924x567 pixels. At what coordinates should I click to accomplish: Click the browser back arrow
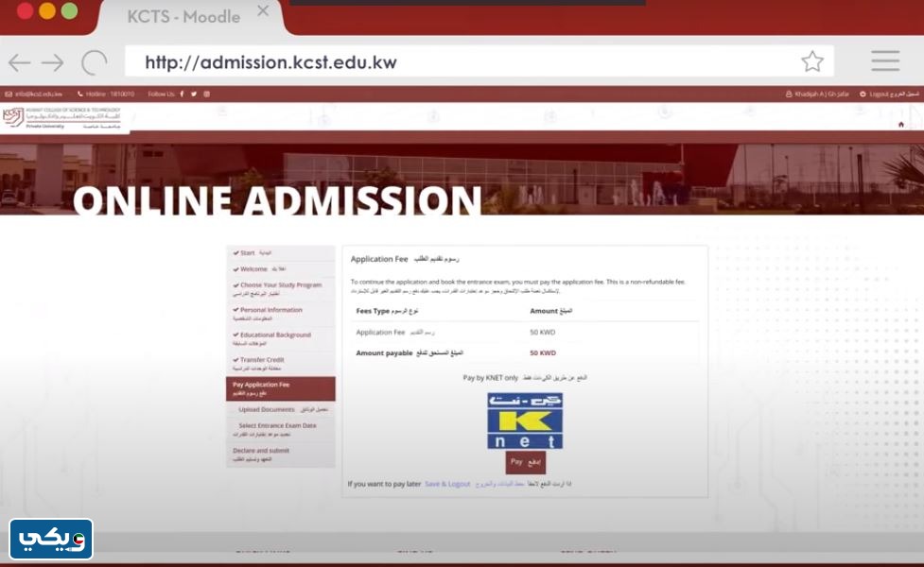tap(19, 63)
